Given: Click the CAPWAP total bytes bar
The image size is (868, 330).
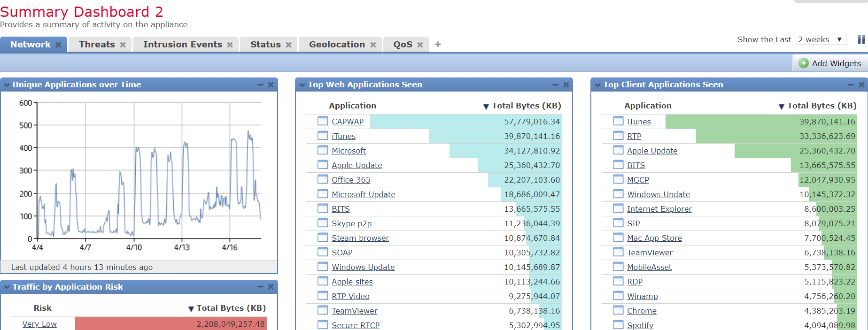Looking at the screenshot, I should click(465, 122).
